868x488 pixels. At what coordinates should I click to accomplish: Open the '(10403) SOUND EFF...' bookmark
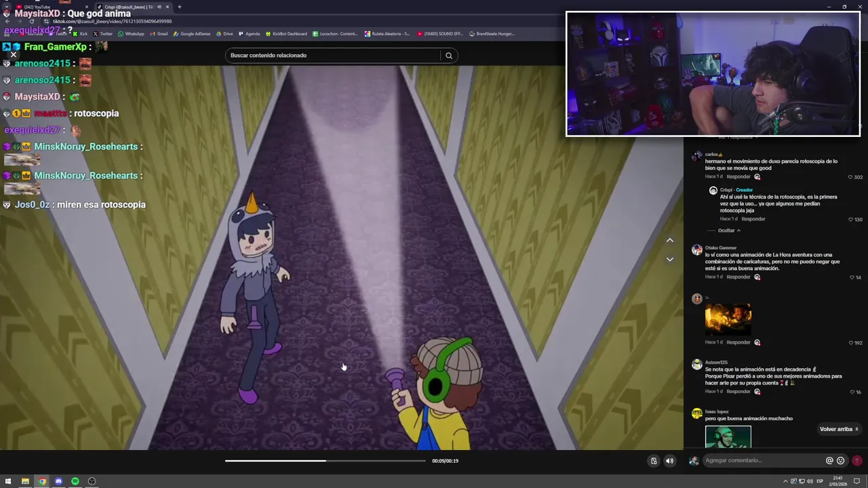pyautogui.click(x=440, y=34)
